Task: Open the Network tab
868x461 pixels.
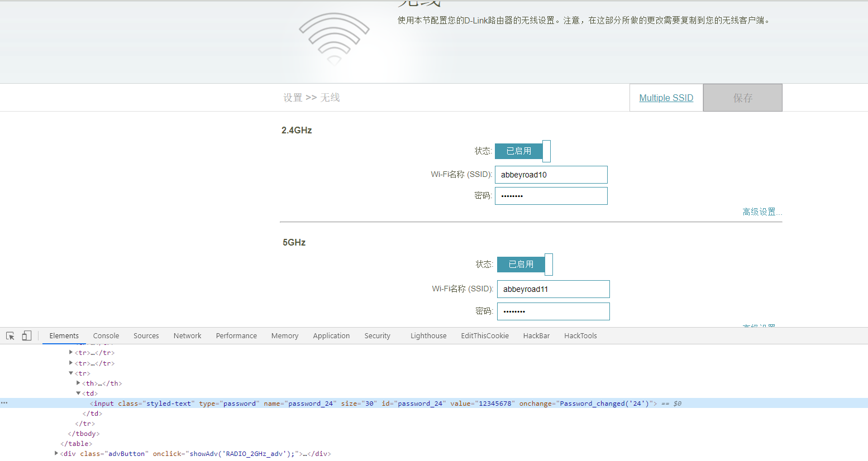Action: [187, 336]
